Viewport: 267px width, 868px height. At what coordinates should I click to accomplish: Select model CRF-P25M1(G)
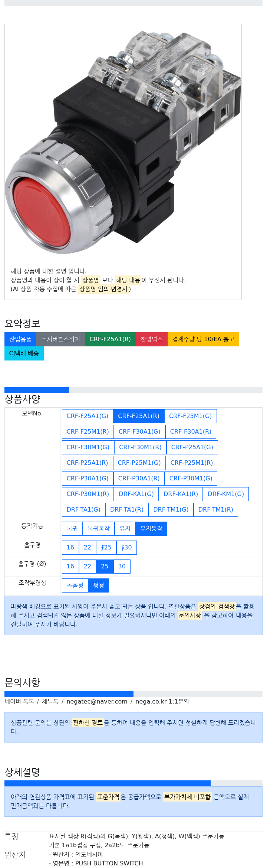pos(139,463)
